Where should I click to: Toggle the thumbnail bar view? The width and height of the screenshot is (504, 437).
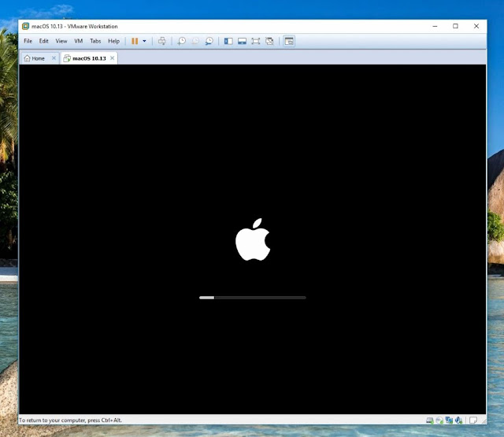(x=242, y=41)
